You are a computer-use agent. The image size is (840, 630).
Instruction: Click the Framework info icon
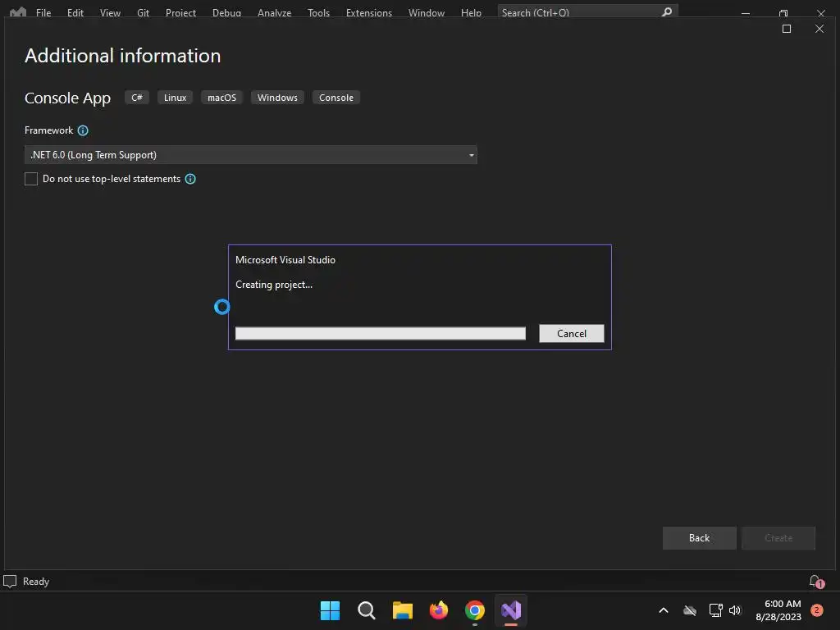(83, 130)
